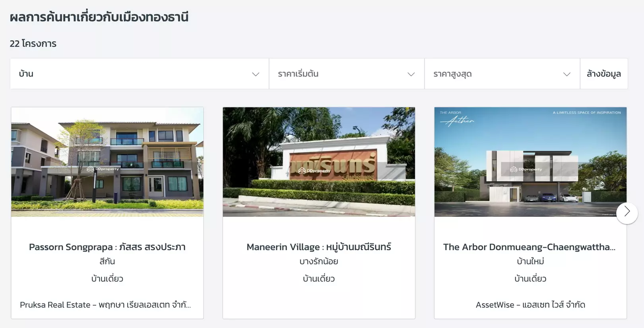Select the Maneerin Village entrance sign photo
The image size is (644, 328).
tap(319, 162)
